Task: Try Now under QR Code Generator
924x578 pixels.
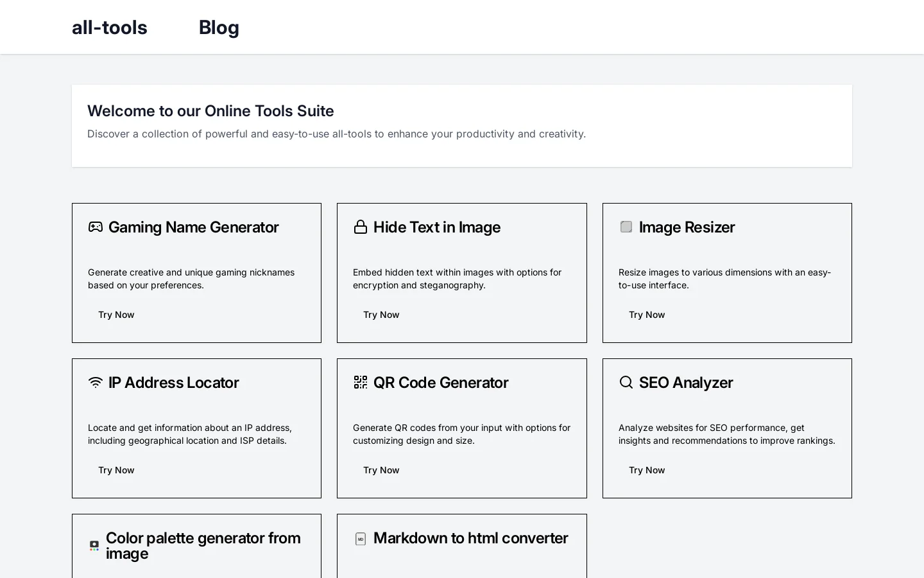Action: coord(381,470)
